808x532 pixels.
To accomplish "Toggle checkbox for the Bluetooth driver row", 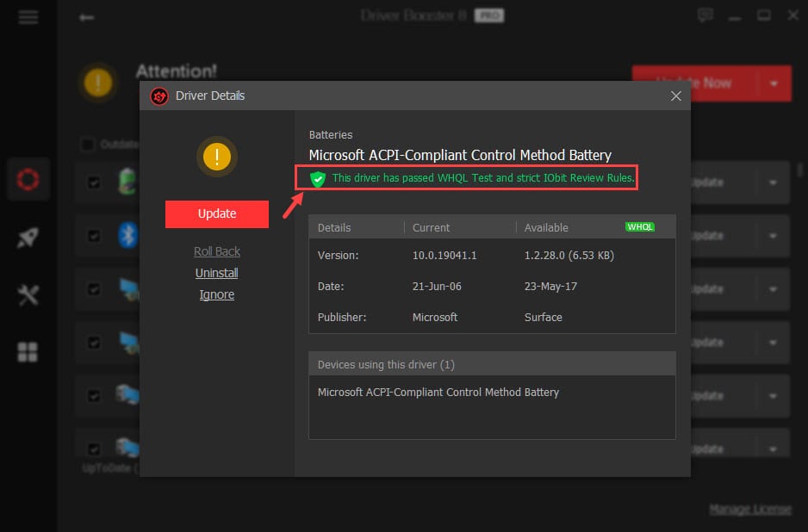I will coord(94,236).
